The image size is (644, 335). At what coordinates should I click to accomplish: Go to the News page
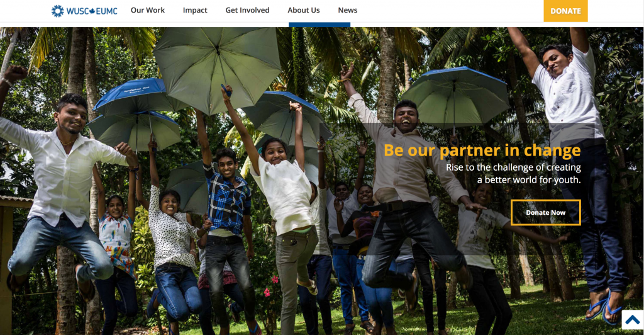click(x=347, y=10)
